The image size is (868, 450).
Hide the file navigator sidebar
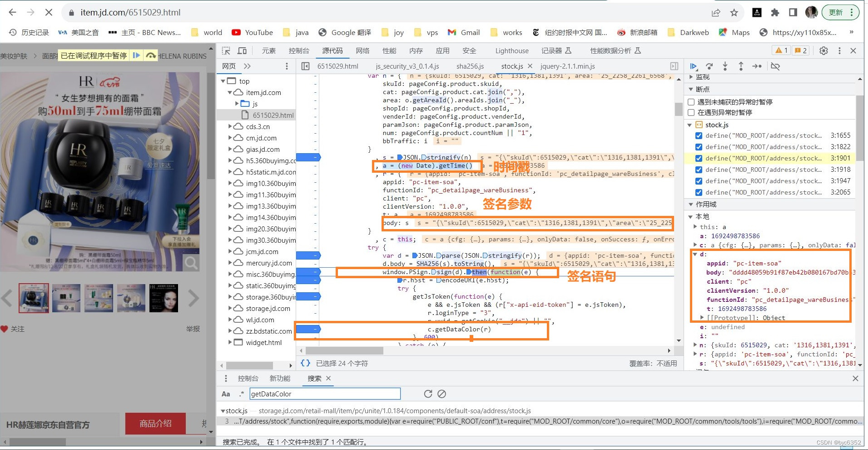pyautogui.click(x=306, y=66)
